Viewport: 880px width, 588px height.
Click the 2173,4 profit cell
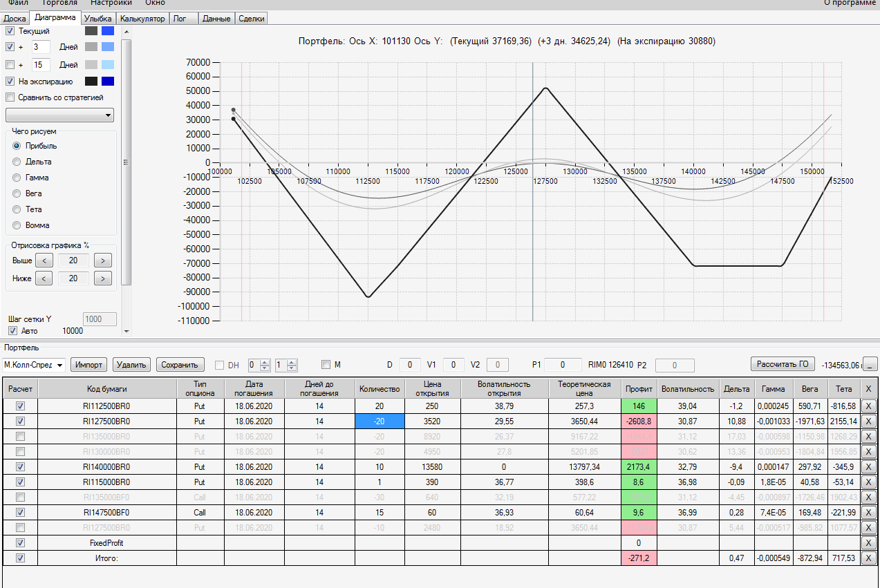pyautogui.click(x=639, y=467)
